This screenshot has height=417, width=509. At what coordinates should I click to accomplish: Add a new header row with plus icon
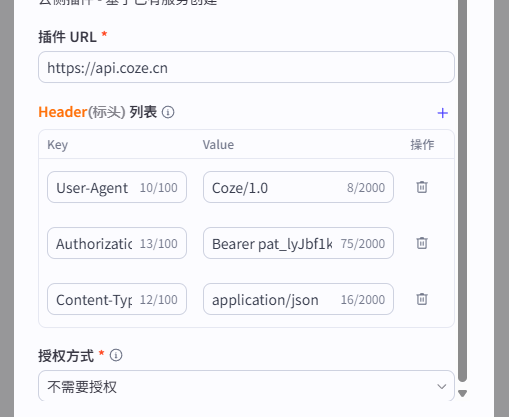(x=442, y=113)
